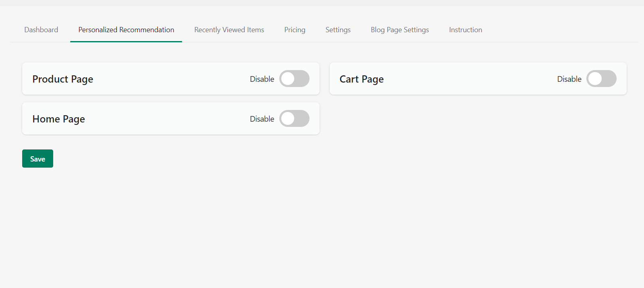The height and width of the screenshot is (288, 644).
Task: Open the Dashboard tab
Action: (41, 30)
